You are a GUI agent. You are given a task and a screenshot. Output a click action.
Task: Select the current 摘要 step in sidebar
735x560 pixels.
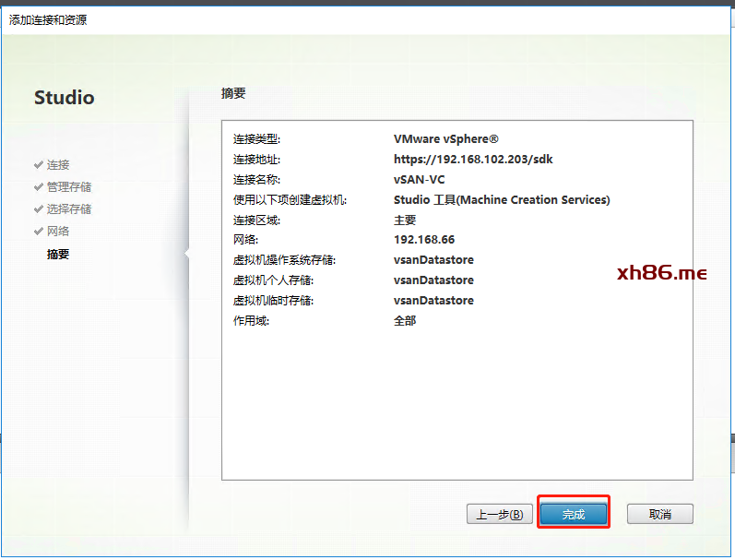click(58, 254)
